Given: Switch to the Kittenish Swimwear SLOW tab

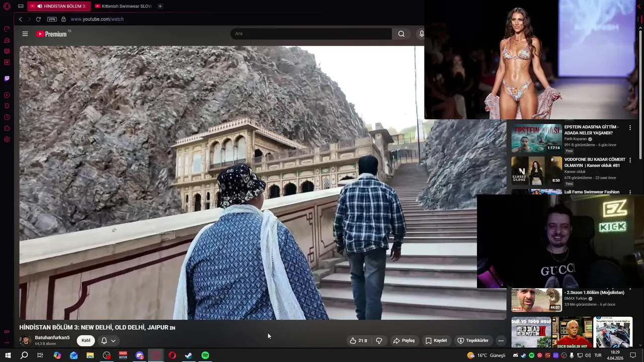Looking at the screenshot, I should tap(123, 6).
